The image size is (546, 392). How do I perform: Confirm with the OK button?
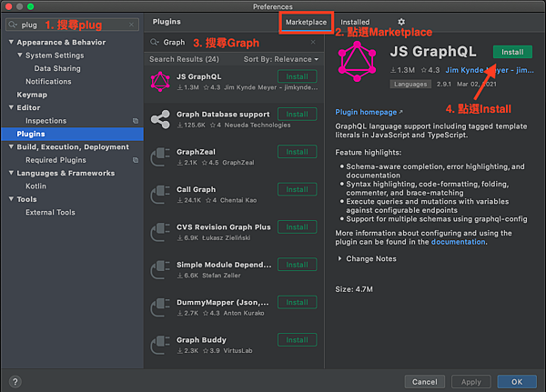tap(517, 382)
